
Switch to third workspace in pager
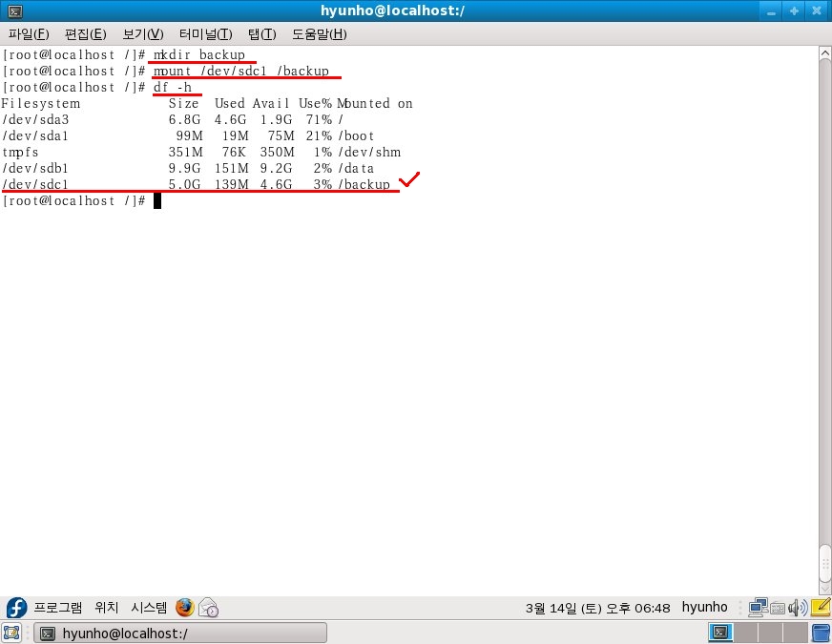[x=769, y=633]
